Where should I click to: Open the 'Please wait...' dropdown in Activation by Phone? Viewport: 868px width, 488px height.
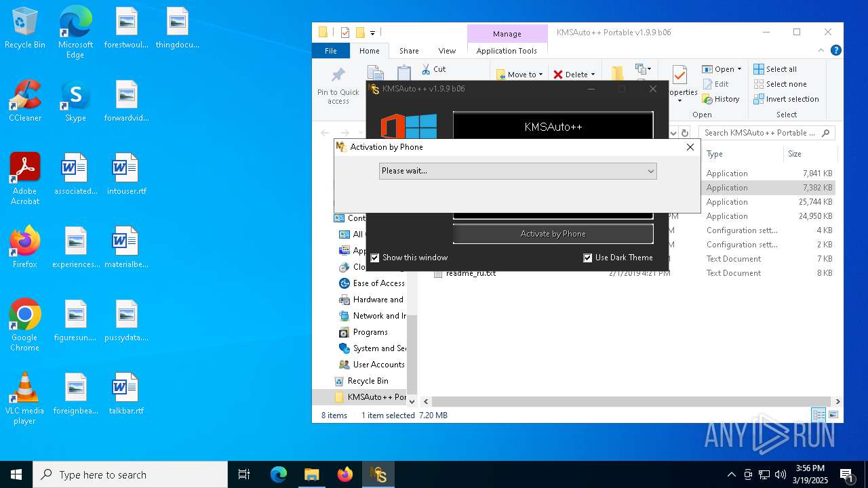[517, 171]
